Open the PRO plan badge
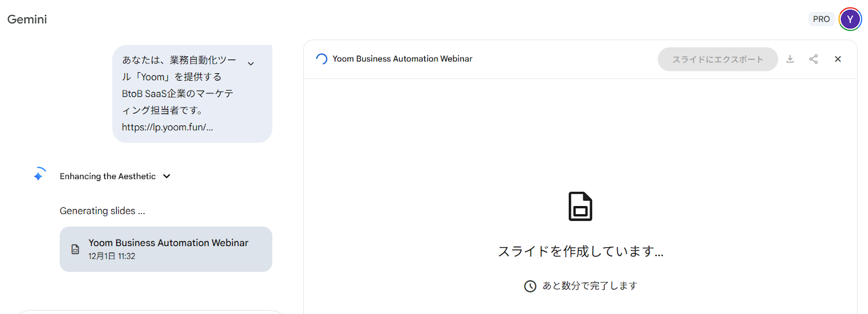This screenshot has width=868, height=314. pos(821,19)
